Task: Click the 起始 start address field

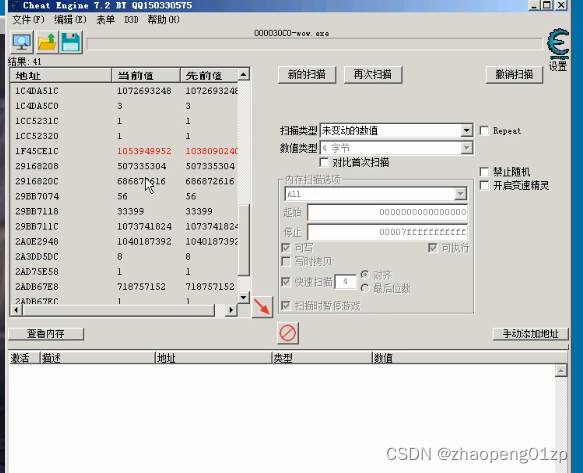Action: pos(387,213)
